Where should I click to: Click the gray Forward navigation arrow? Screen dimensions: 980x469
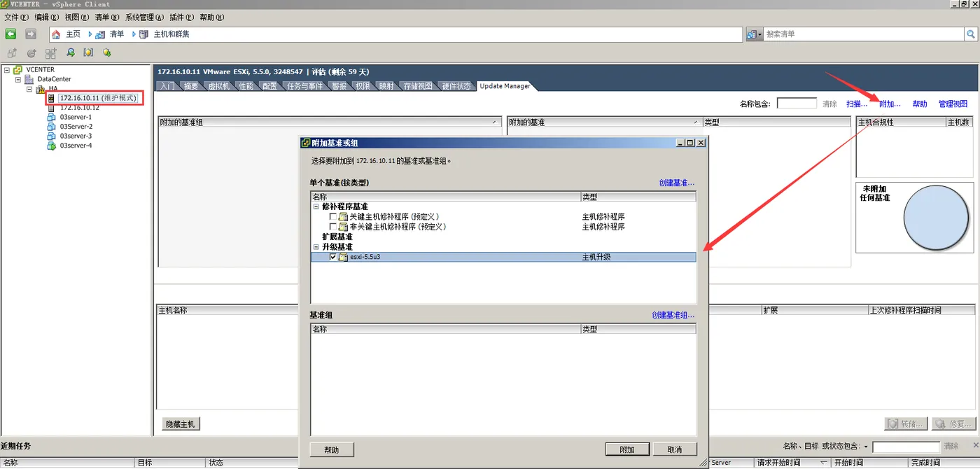coord(31,34)
